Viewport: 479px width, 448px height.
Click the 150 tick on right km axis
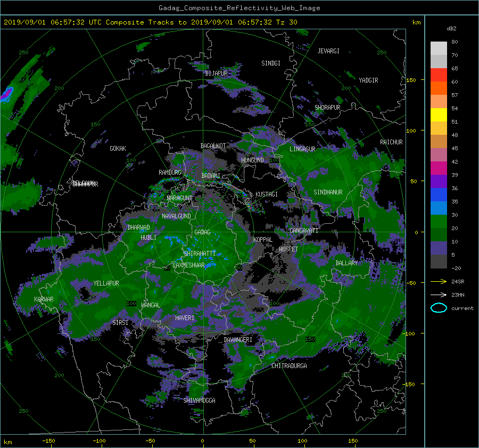[x=411, y=80]
